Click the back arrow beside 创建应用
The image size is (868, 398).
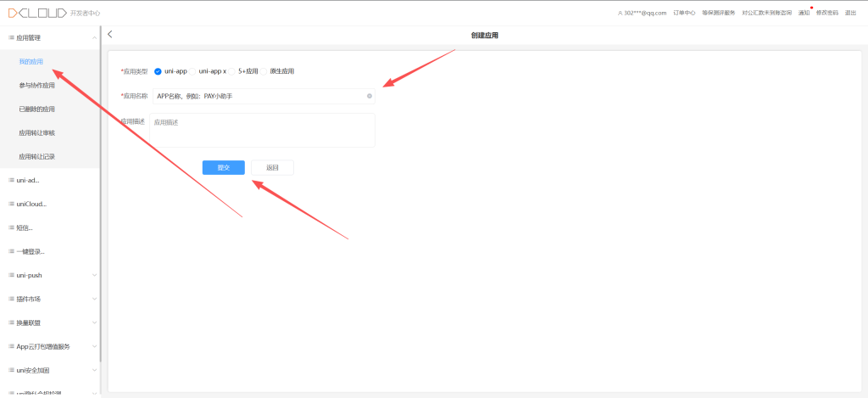point(109,34)
